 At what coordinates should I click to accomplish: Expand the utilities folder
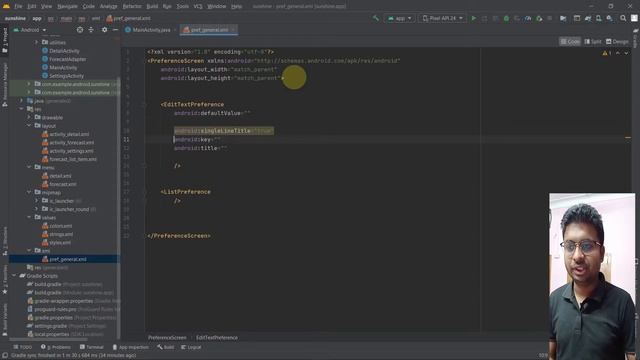tap(36, 42)
